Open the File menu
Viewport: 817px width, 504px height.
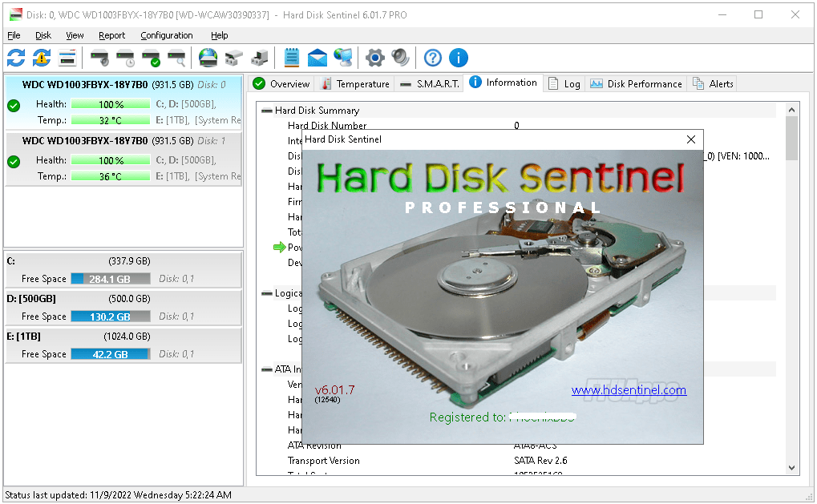(x=14, y=35)
